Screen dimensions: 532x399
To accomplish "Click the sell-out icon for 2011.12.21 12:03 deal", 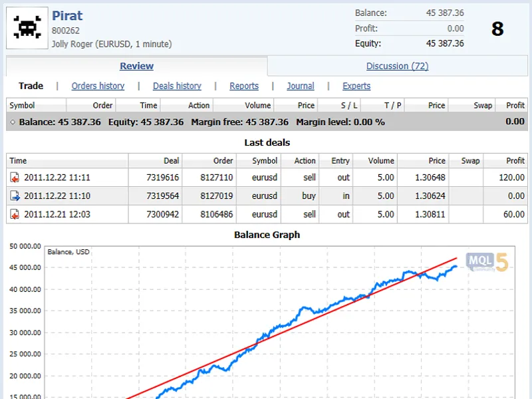I will [15, 214].
